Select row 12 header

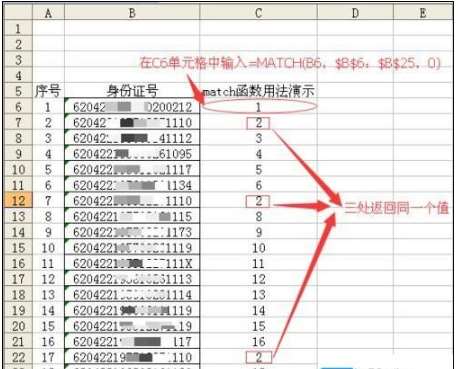[x=18, y=200]
